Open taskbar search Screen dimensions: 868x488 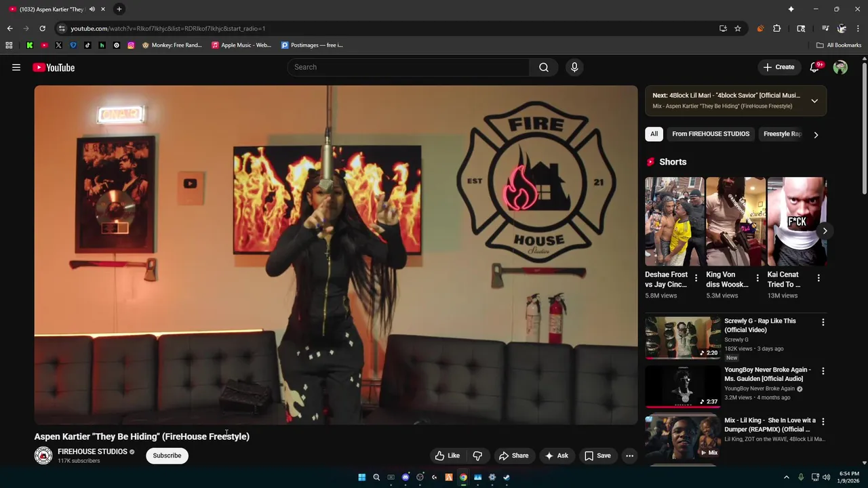376,477
